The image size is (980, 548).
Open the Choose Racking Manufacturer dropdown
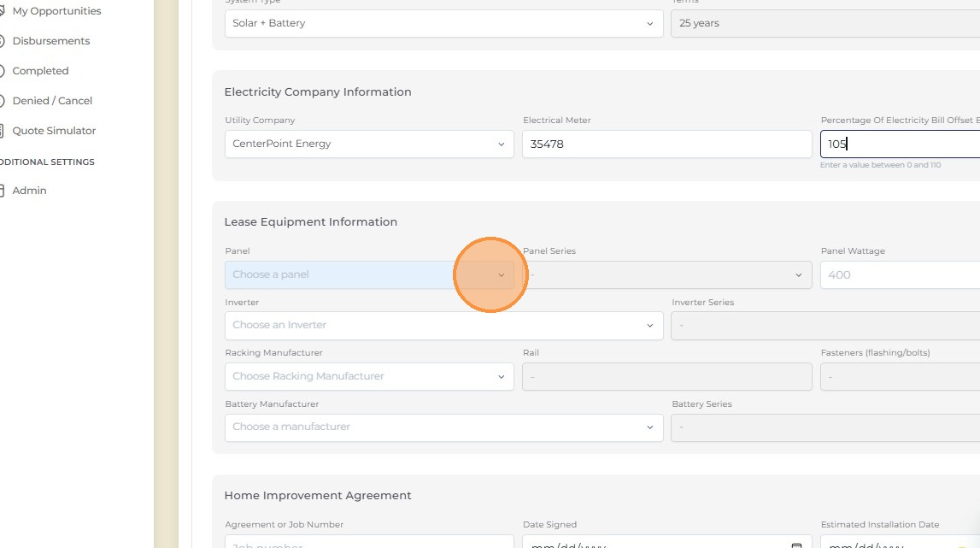(x=369, y=377)
